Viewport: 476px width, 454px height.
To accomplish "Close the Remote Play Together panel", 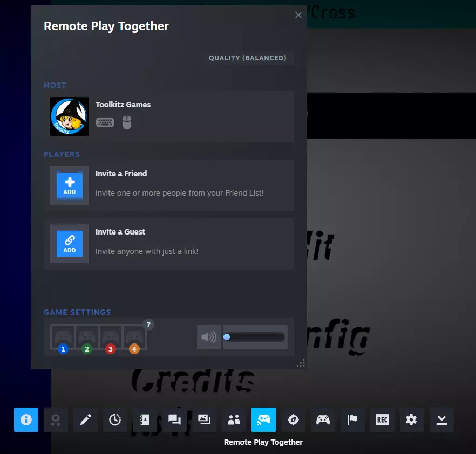I will click(x=298, y=15).
